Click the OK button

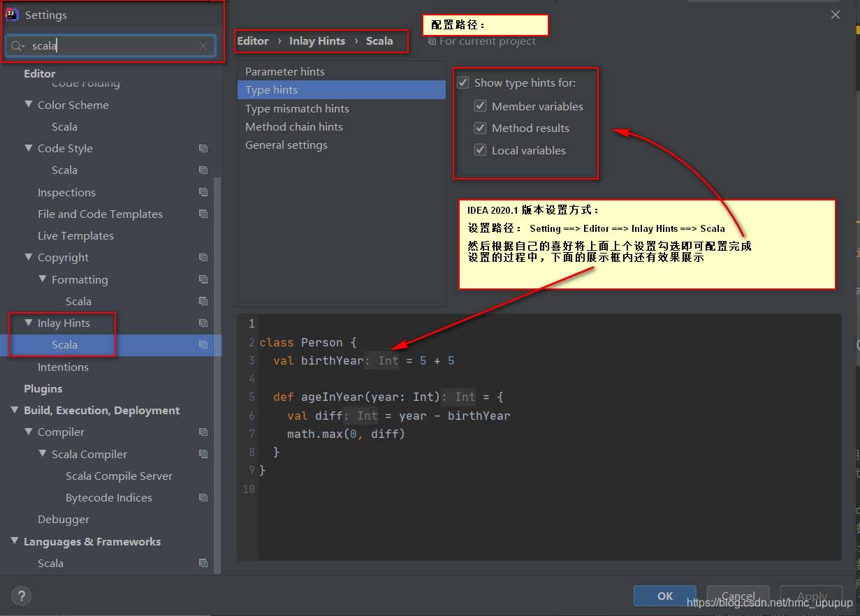665,596
